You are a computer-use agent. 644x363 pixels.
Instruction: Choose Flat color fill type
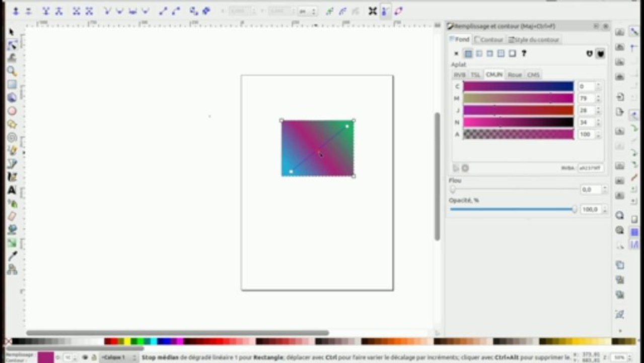pyautogui.click(x=468, y=53)
